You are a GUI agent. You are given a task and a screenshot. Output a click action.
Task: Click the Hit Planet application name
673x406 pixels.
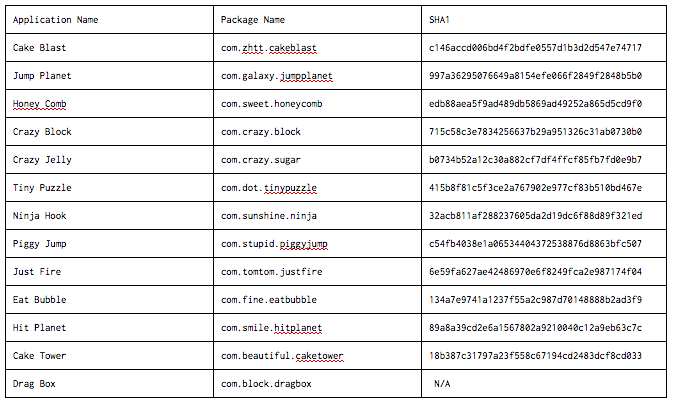(x=39, y=328)
